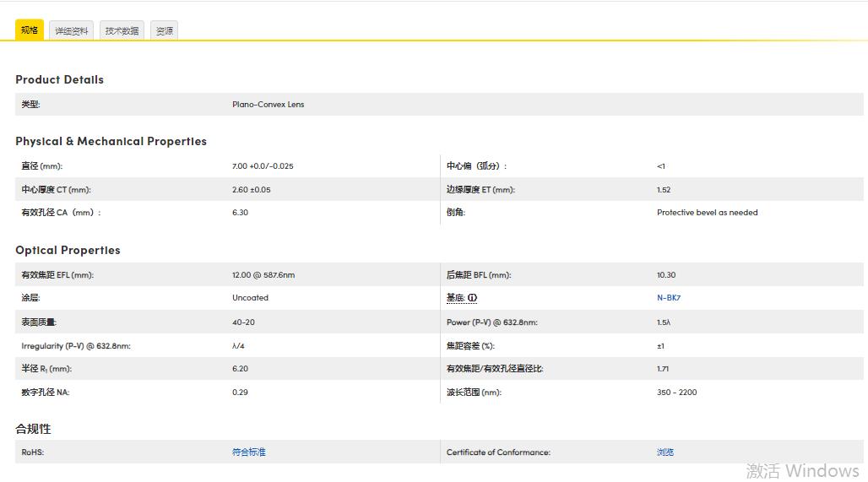Open the 资源 tab

[165, 31]
